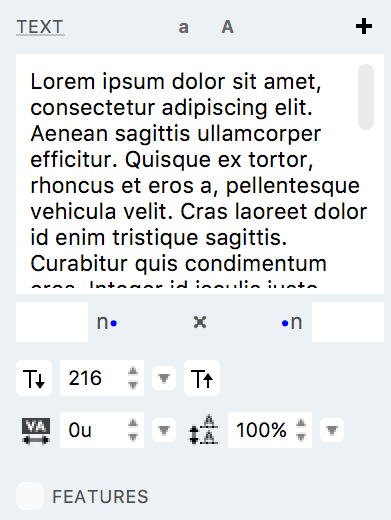Click the FEATURES section label
Viewport: 391px width, 520px height.
coord(100,497)
